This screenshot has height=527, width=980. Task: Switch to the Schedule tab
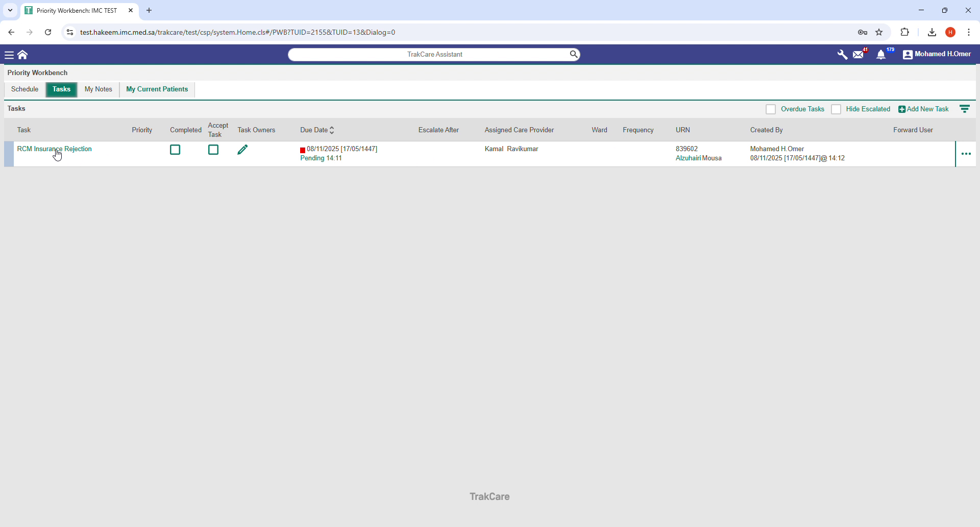coord(24,89)
